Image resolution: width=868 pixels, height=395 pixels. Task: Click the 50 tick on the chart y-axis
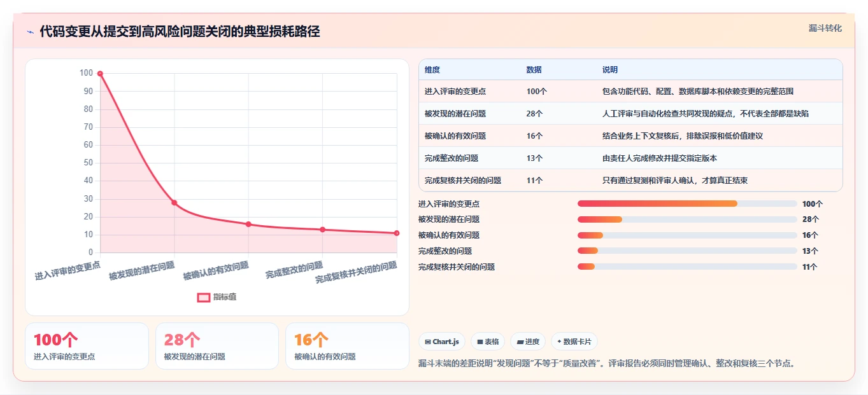point(88,163)
